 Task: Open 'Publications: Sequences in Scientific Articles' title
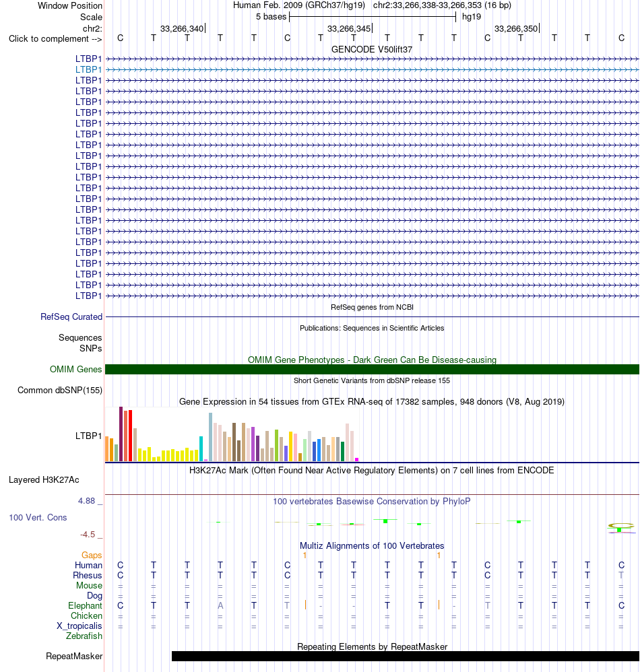click(x=372, y=329)
